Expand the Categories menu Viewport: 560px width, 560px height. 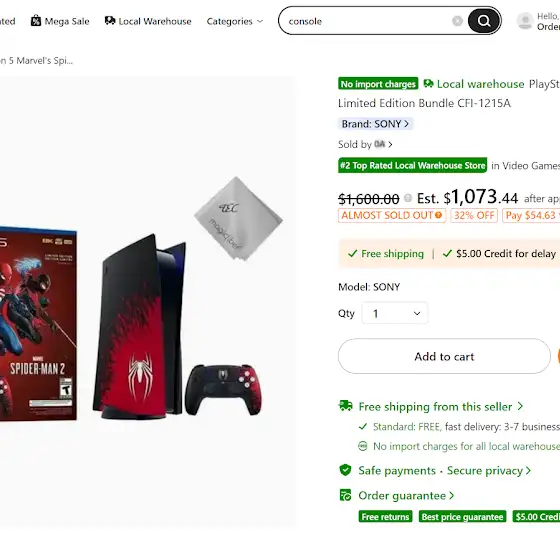tap(235, 21)
